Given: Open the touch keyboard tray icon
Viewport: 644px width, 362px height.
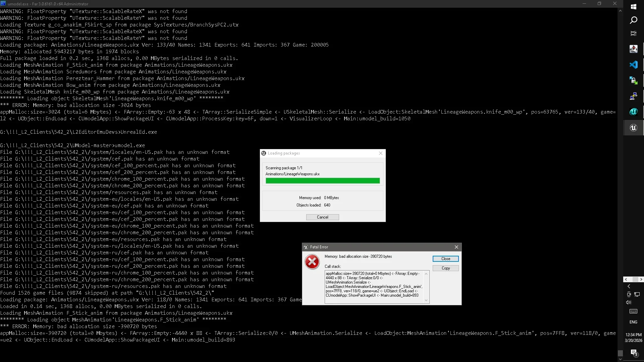Looking at the screenshot, I should click(x=633, y=311).
